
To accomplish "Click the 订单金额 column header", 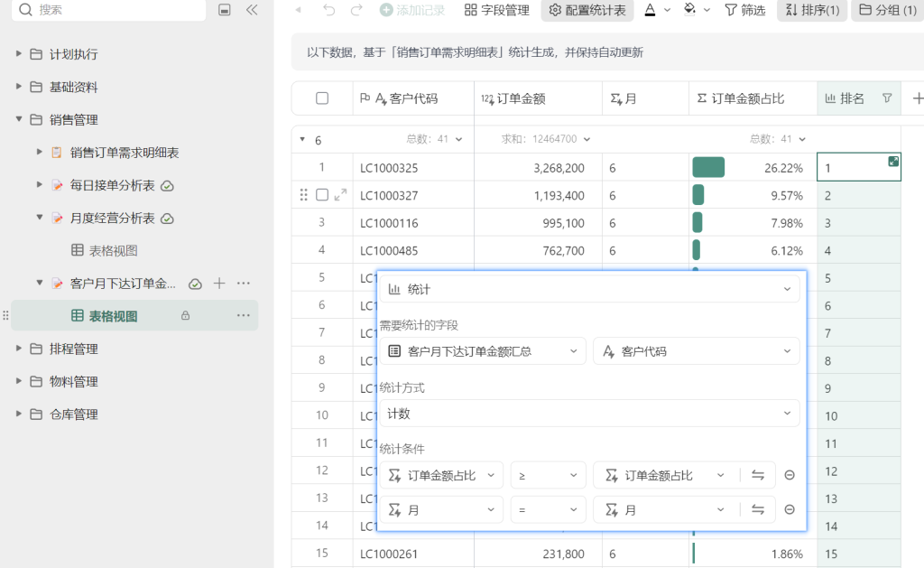I will pos(538,98).
